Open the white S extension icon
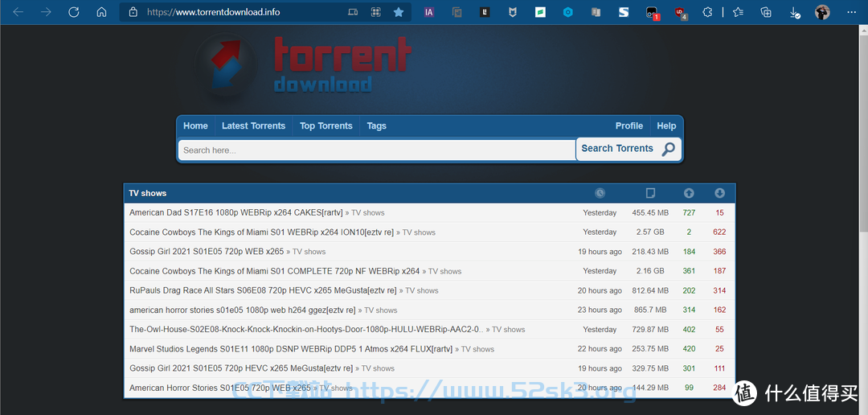 [624, 12]
